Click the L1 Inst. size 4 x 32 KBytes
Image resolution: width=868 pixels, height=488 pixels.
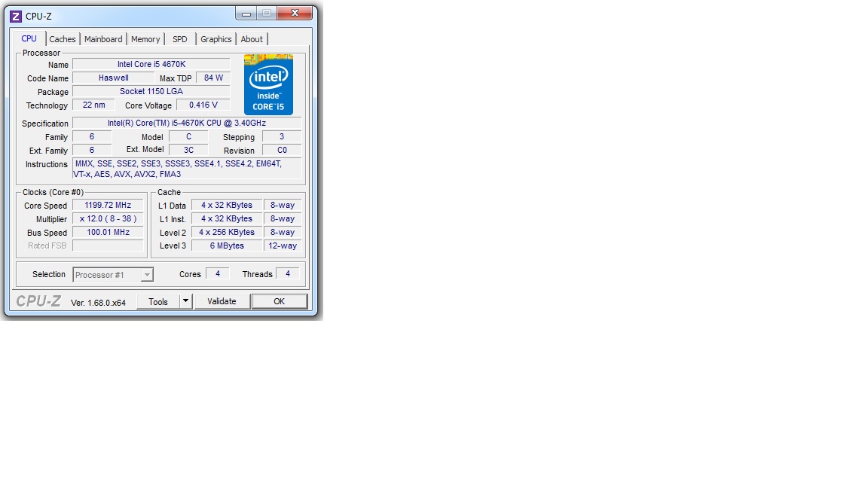pyautogui.click(x=227, y=218)
